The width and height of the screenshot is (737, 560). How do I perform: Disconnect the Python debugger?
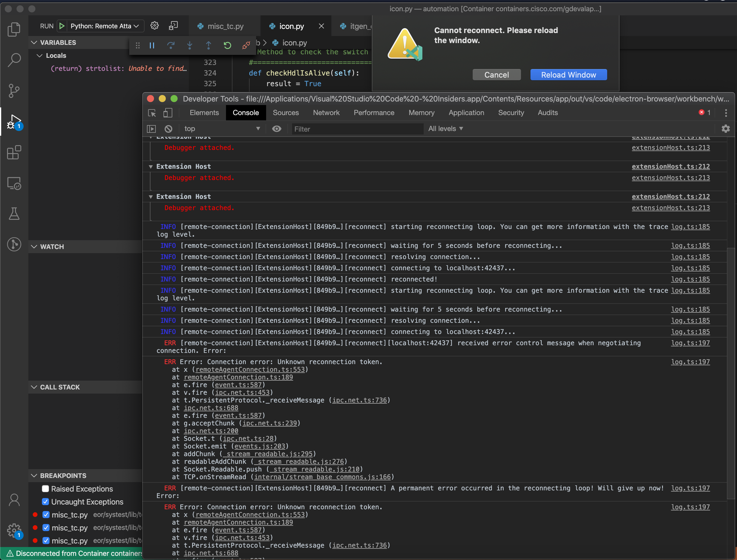click(246, 45)
